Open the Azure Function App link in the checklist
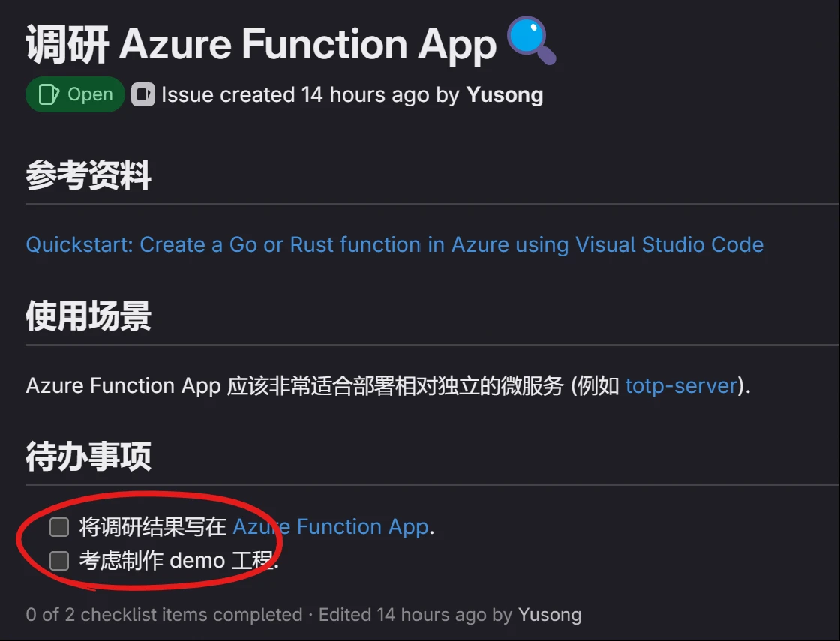This screenshot has width=840, height=641. (x=330, y=527)
